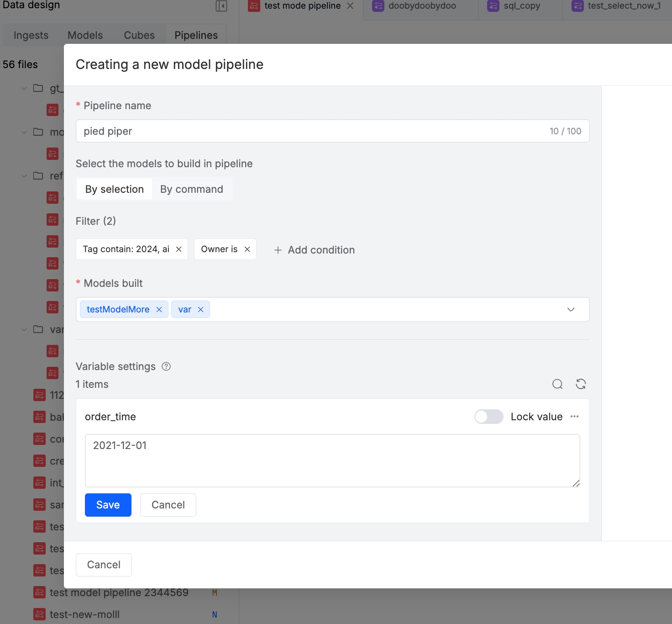Click the refresh icon in Variable settings
The image size is (672, 624).
click(581, 384)
